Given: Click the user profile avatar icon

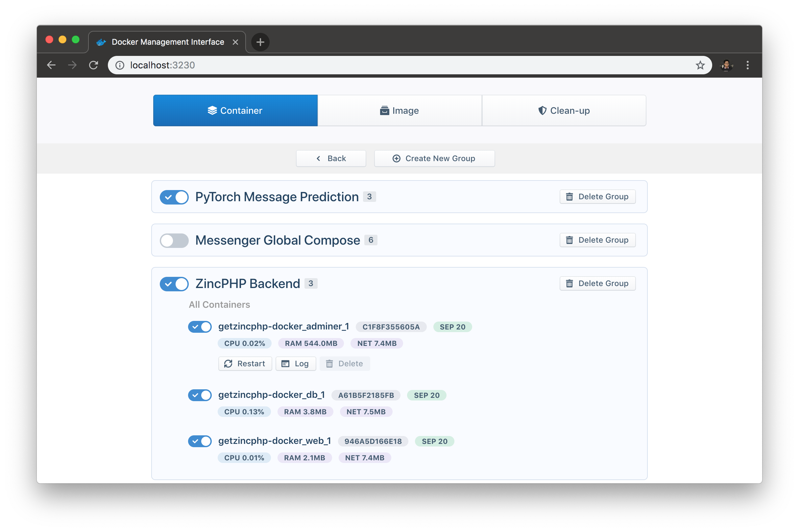Looking at the screenshot, I should [726, 65].
